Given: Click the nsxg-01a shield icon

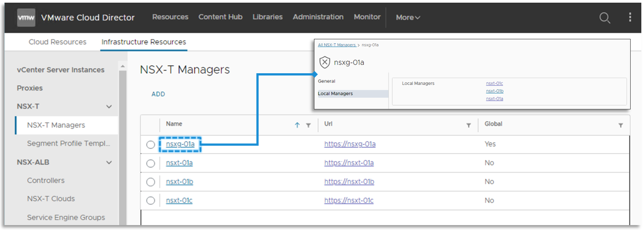Looking at the screenshot, I should click(x=325, y=62).
